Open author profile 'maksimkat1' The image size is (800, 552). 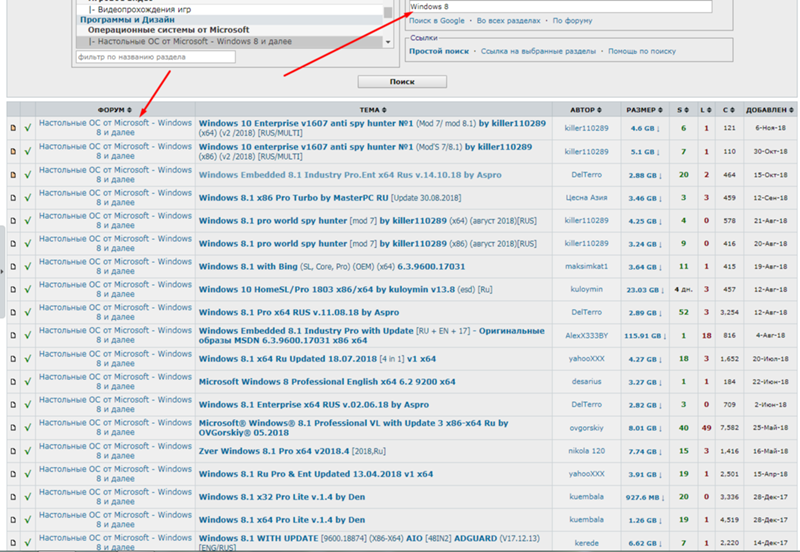(586, 266)
